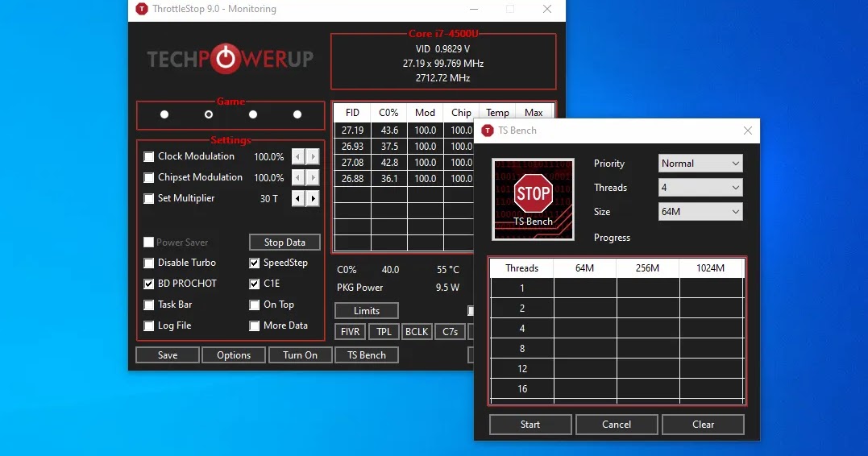
Task: Enable Clock Modulation checkbox
Action: click(149, 156)
